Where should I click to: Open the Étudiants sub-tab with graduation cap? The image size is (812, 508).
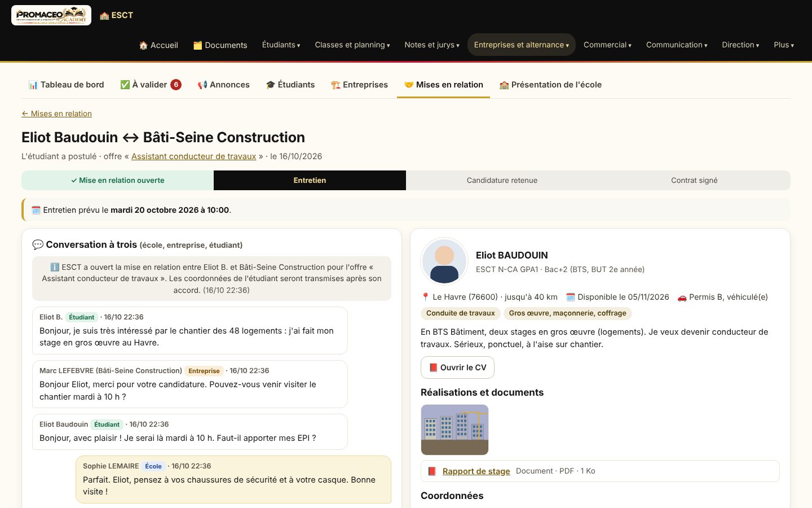pos(290,85)
